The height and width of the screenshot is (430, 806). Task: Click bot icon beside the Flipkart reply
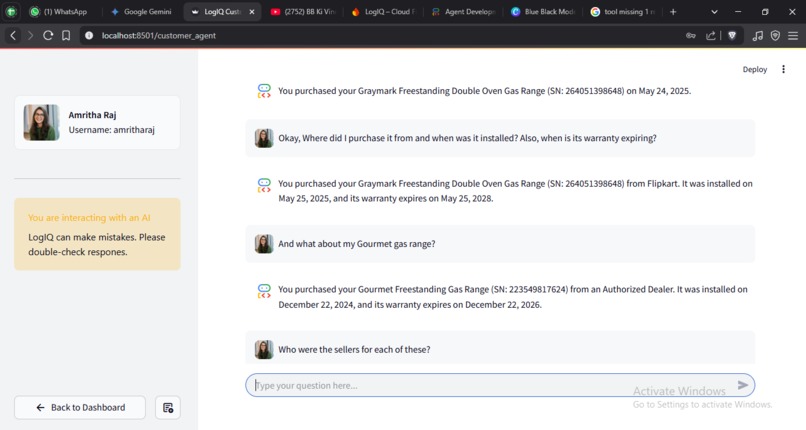tap(264, 185)
